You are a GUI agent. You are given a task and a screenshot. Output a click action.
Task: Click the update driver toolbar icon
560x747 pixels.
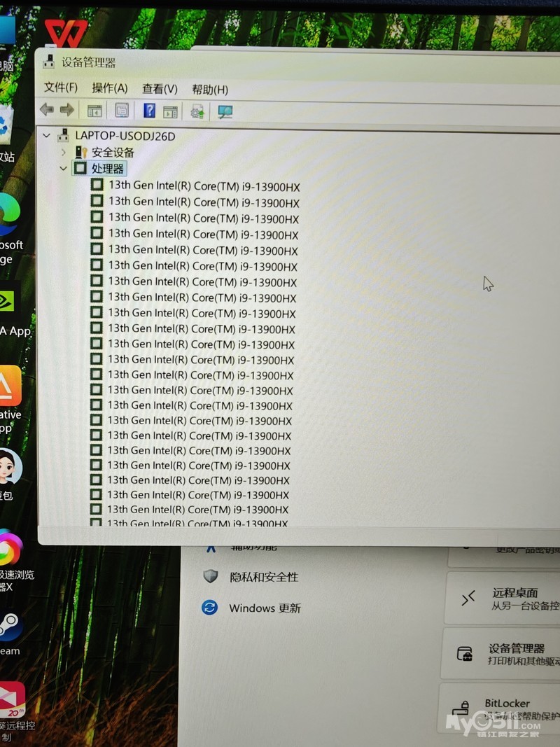coord(197,112)
